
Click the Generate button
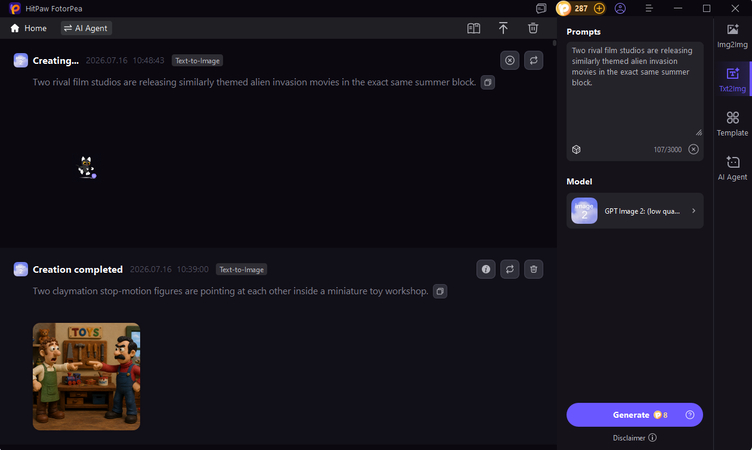[634, 415]
